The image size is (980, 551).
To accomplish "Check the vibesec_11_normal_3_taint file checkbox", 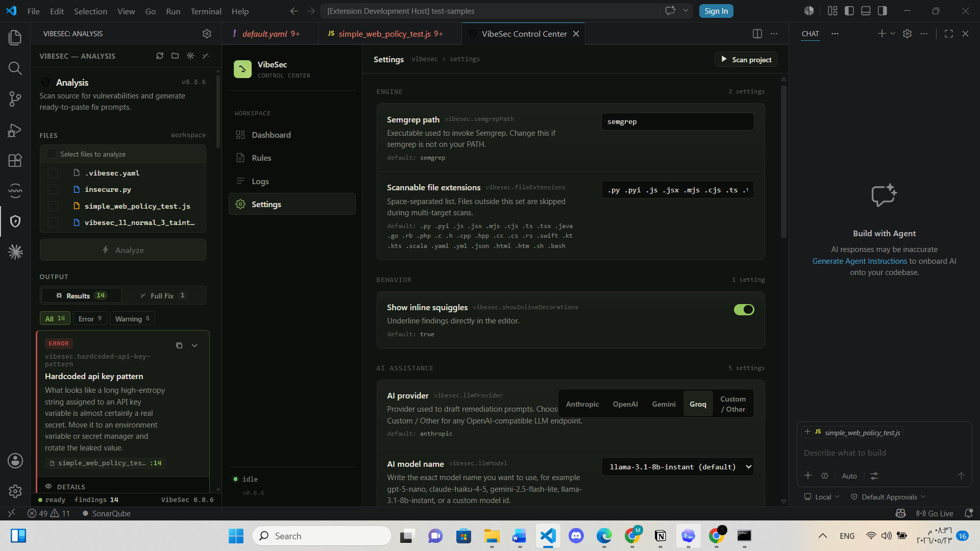I will 53,222.
